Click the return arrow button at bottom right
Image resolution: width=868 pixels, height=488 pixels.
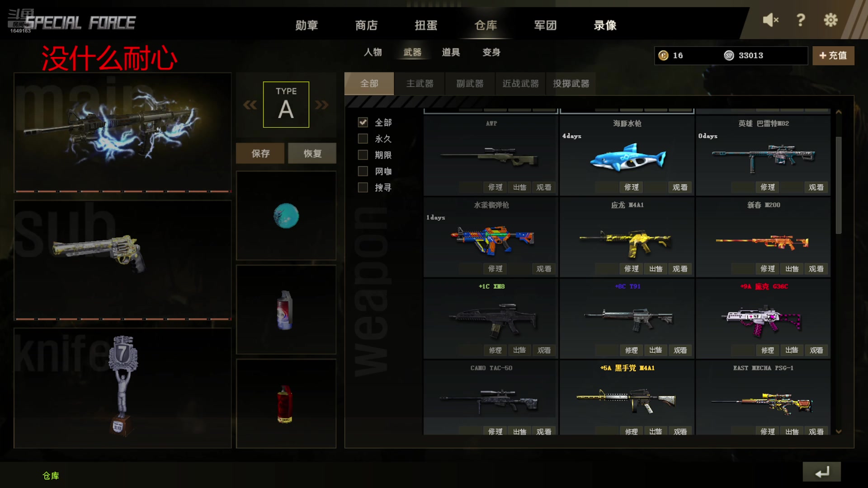point(821,472)
